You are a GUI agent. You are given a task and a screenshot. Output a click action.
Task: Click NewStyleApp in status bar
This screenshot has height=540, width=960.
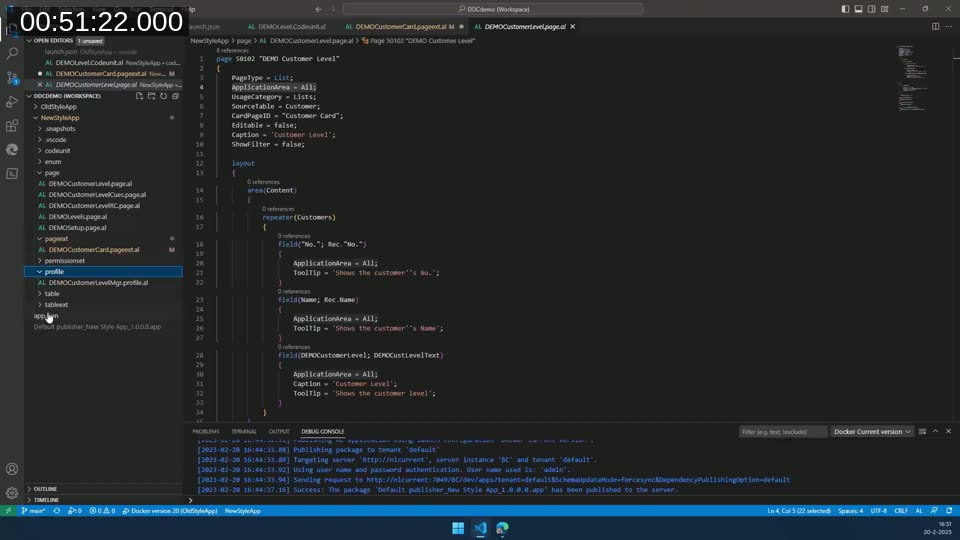coord(242,511)
